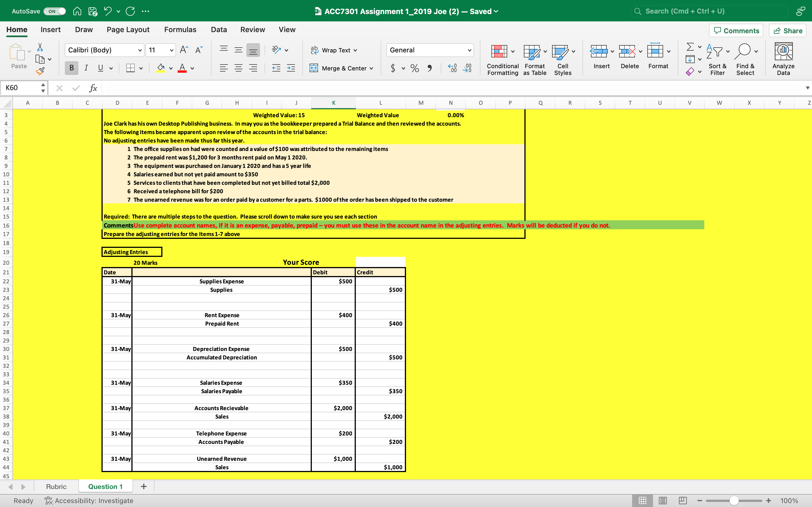Click the Increase Font Size icon
Image resolution: width=812 pixels, height=507 pixels.
point(184,50)
